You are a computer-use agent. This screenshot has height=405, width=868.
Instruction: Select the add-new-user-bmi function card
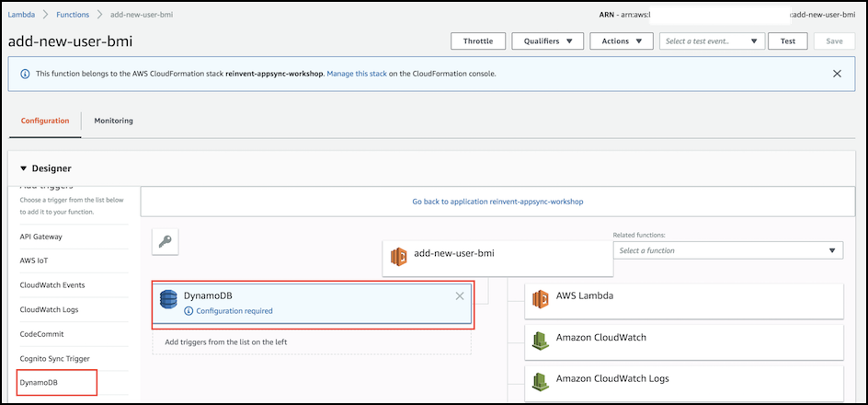pyautogui.click(x=497, y=258)
